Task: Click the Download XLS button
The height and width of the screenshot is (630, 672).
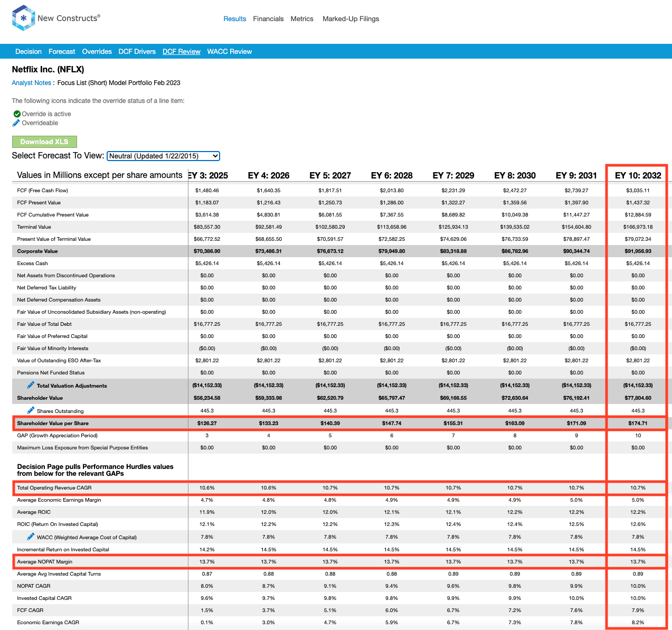Action: [44, 142]
